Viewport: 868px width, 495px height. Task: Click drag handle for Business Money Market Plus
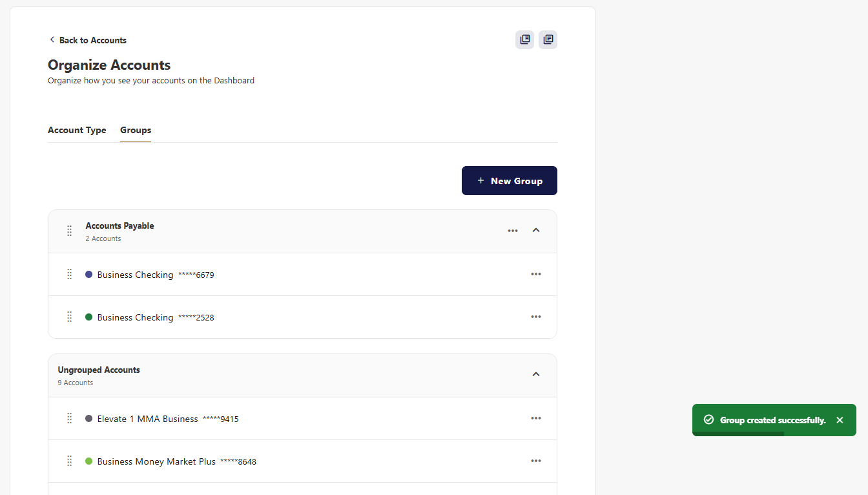click(x=69, y=461)
